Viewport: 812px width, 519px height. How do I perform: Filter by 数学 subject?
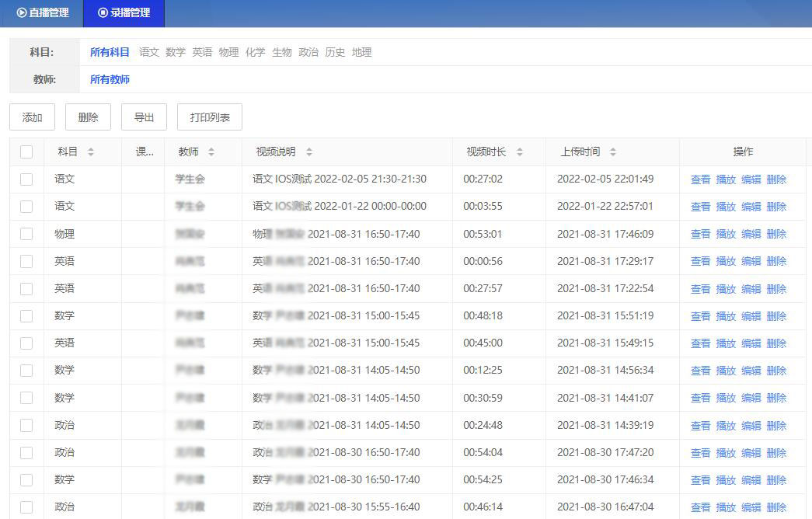[176, 52]
